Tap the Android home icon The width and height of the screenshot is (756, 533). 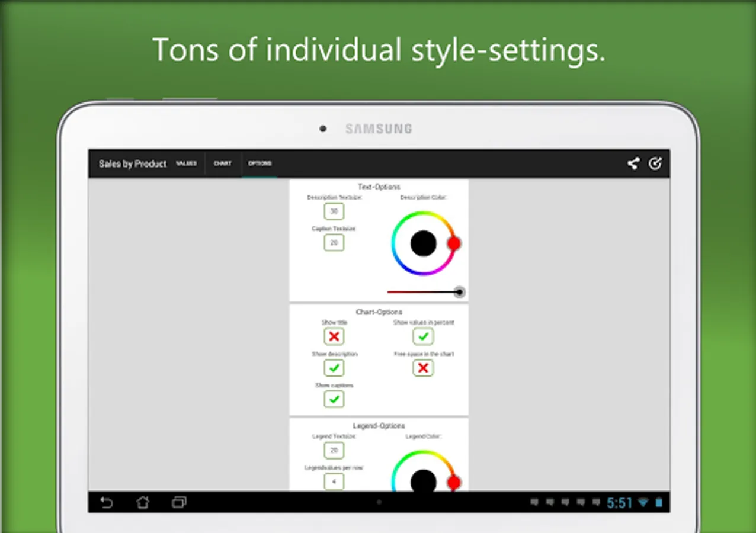tap(143, 503)
